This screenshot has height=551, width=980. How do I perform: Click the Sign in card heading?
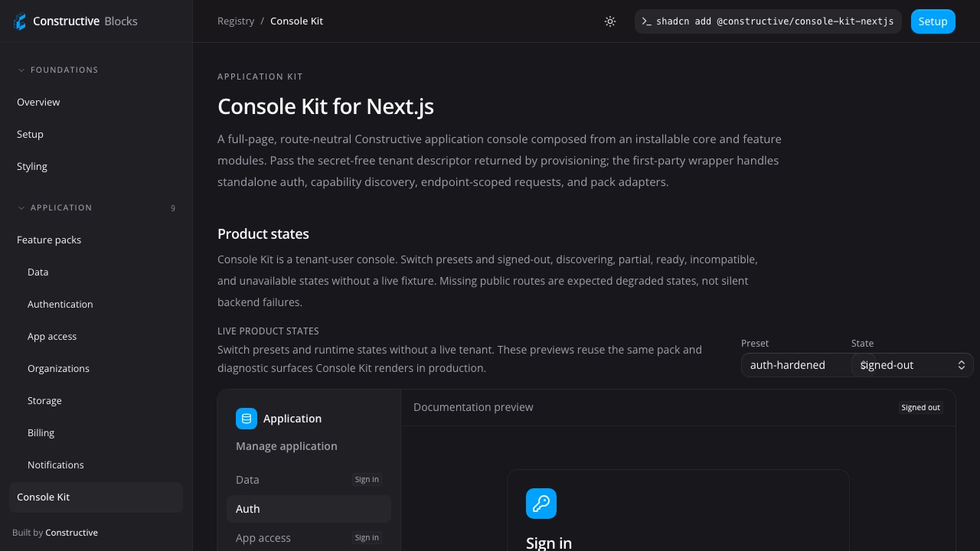pyautogui.click(x=549, y=543)
